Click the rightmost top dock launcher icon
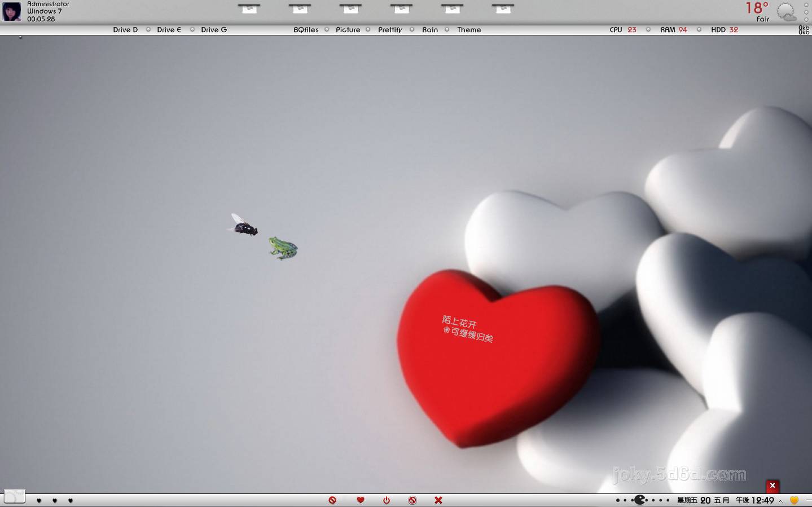The height and width of the screenshot is (507, 812). coord(503,8)
